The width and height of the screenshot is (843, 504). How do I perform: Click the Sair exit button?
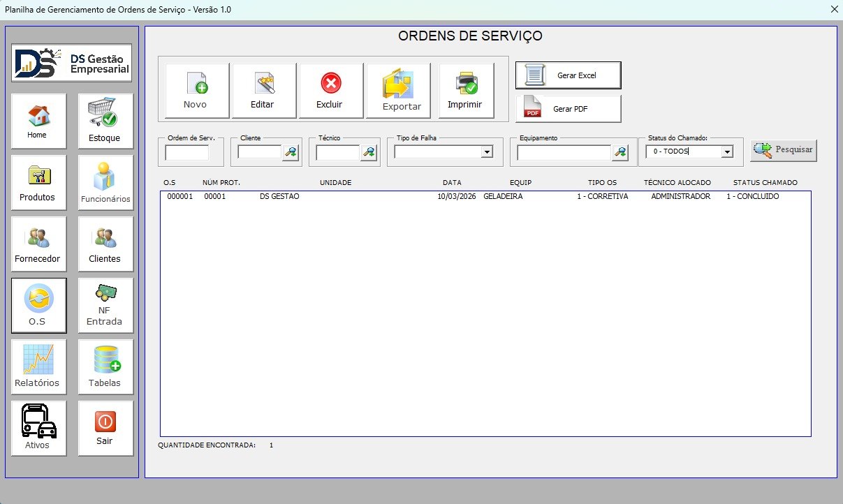tap(105, 428)
